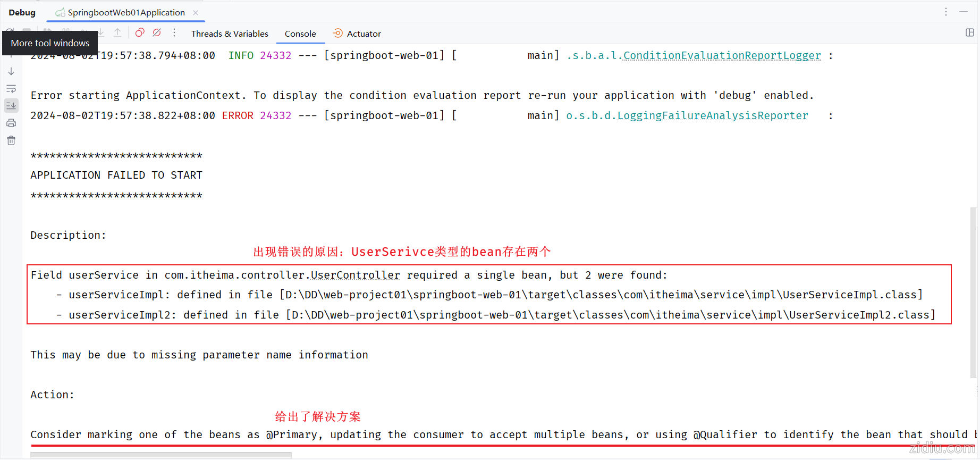The image size is (980, 460).
Task: Click the Step Out upward arrow icon
Action: 117,33
